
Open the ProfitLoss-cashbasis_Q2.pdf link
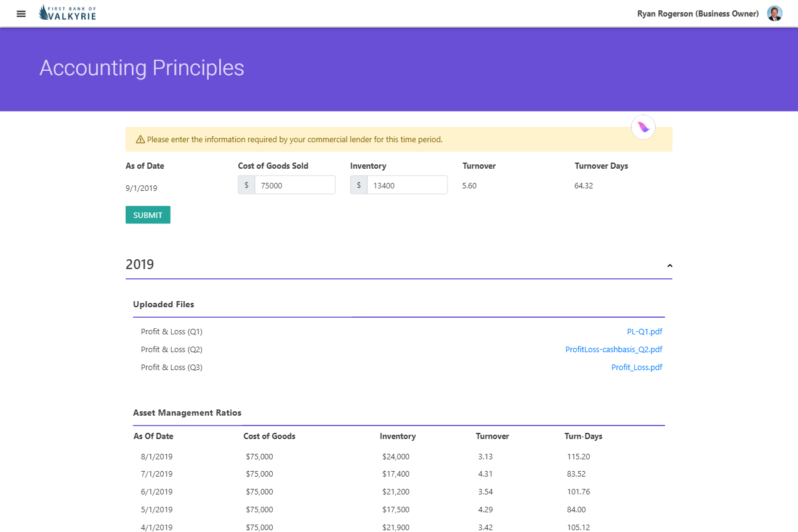tap(614, 350)
